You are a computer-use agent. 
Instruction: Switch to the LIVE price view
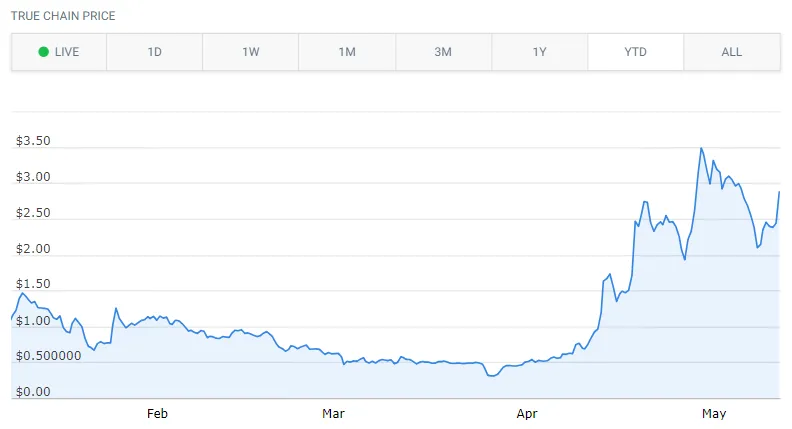pos(59,52)
